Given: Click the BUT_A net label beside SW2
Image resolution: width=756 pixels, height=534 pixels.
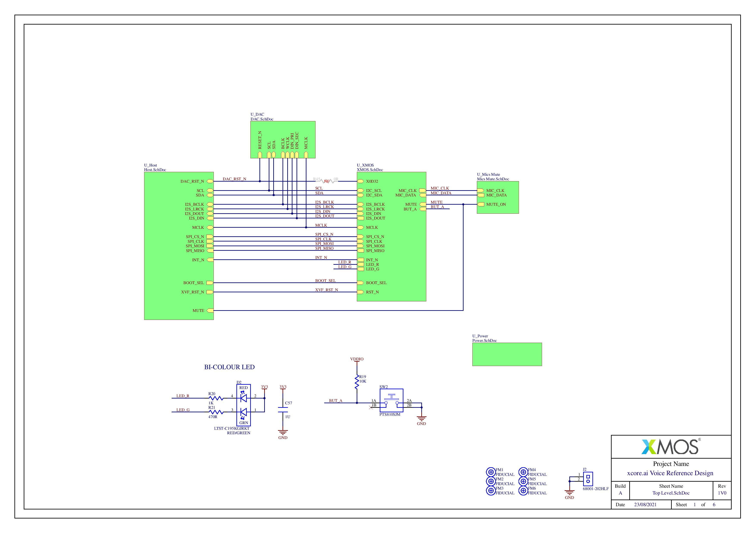Looking at the screenshot, I should tap(336, 401).
